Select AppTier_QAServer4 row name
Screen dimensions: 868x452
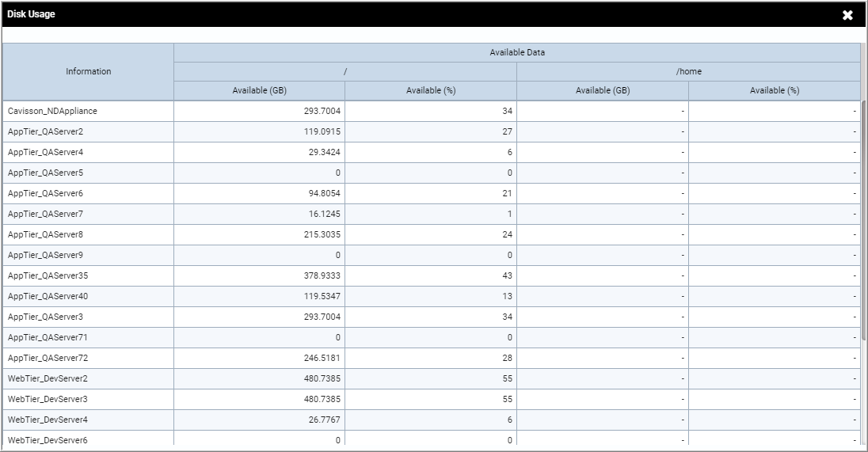[45, 152]
